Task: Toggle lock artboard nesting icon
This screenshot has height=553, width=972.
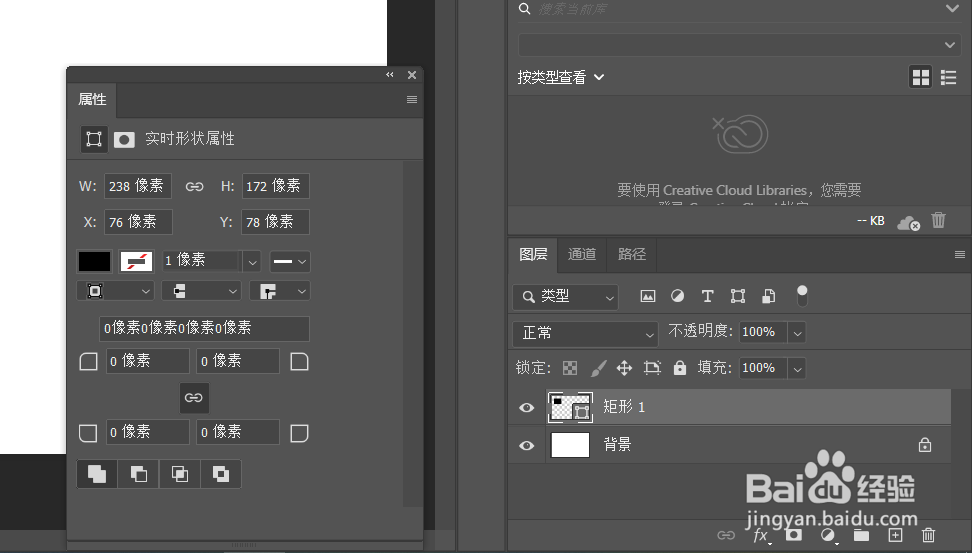Action: pos(652,368)
